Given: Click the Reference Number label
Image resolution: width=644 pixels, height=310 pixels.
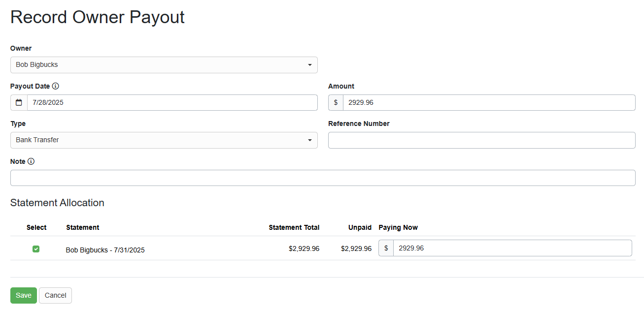Looking at the screenshot, I should 359,124.
